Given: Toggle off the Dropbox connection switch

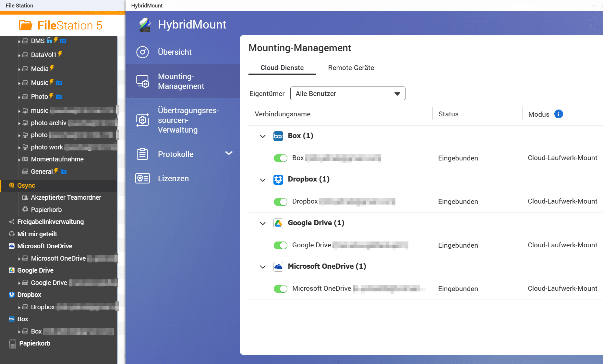Looking at the screenshot, I should [x=281, y=202].
